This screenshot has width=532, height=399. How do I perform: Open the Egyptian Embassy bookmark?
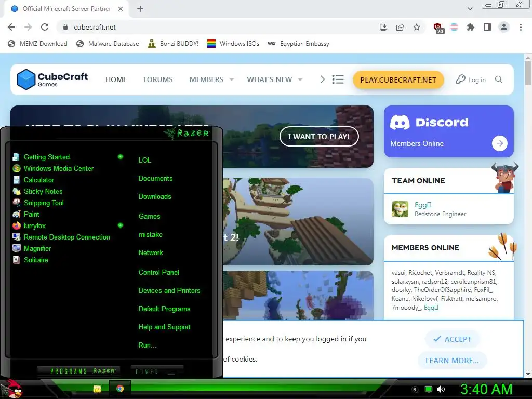pyautogui.click(x=298, y=44)
